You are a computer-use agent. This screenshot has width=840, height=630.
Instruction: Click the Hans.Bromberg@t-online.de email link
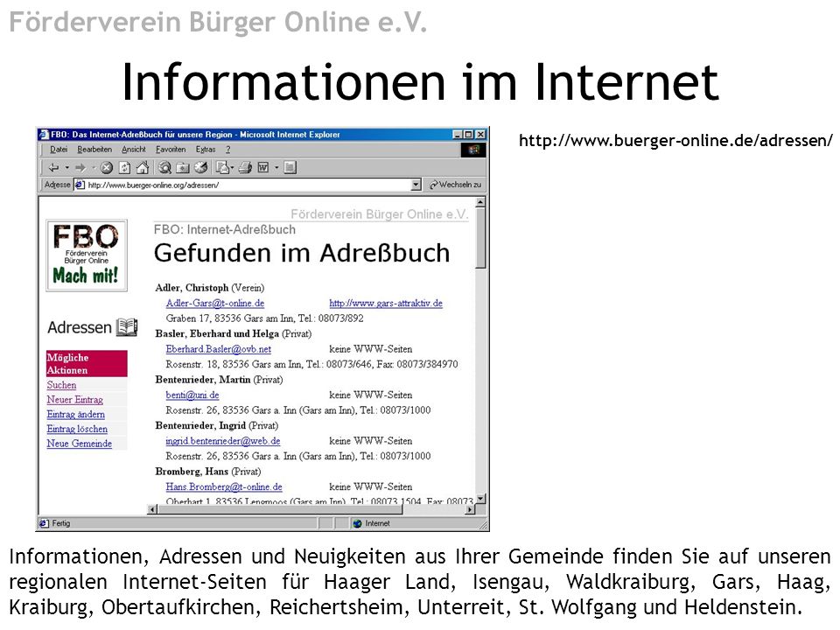(x=224, y=487)
